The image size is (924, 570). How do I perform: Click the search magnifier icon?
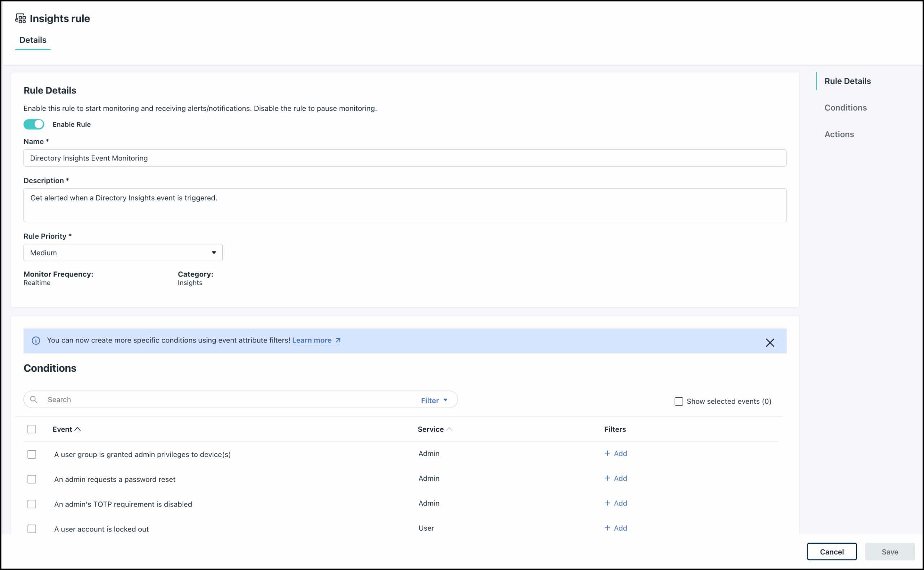click(x=34, y=399)
